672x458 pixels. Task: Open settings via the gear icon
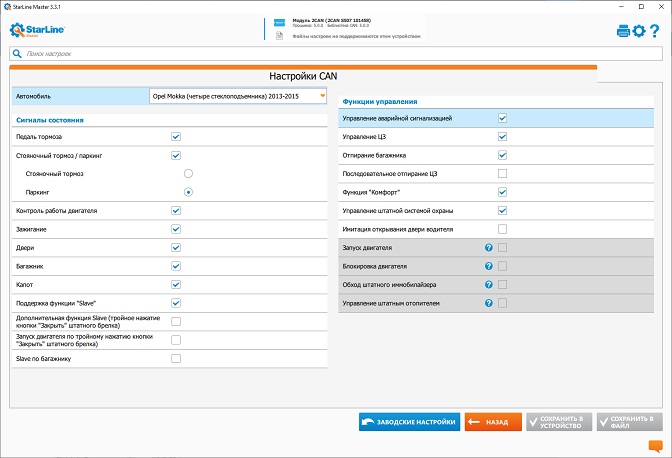pyautogui.click(x=640, y=31)
